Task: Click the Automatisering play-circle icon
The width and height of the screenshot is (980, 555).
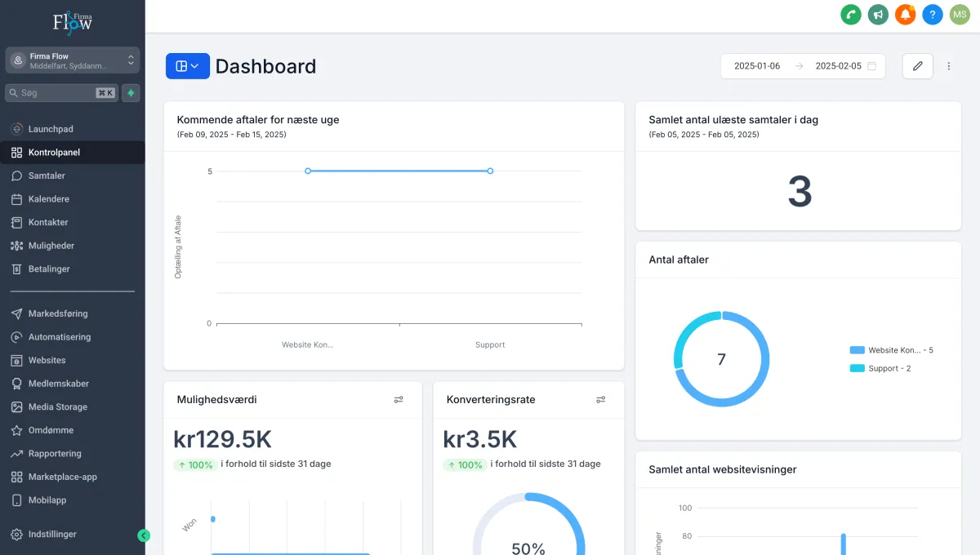Action: pos(16,337)
